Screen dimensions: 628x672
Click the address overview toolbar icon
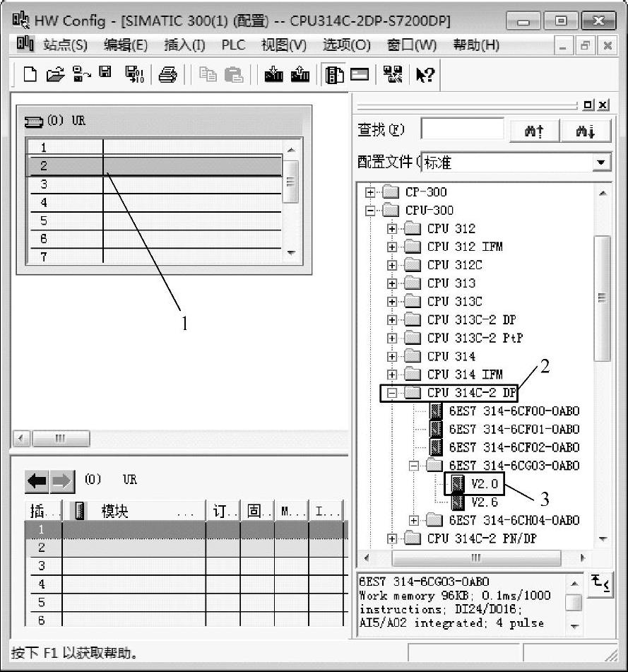(x=360, y=75)
